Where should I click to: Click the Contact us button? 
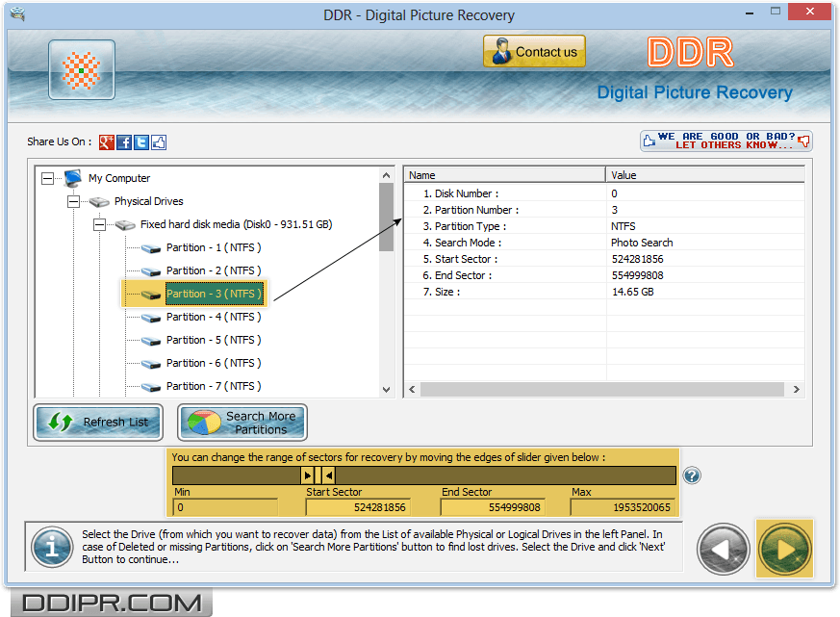coord(534,51)
